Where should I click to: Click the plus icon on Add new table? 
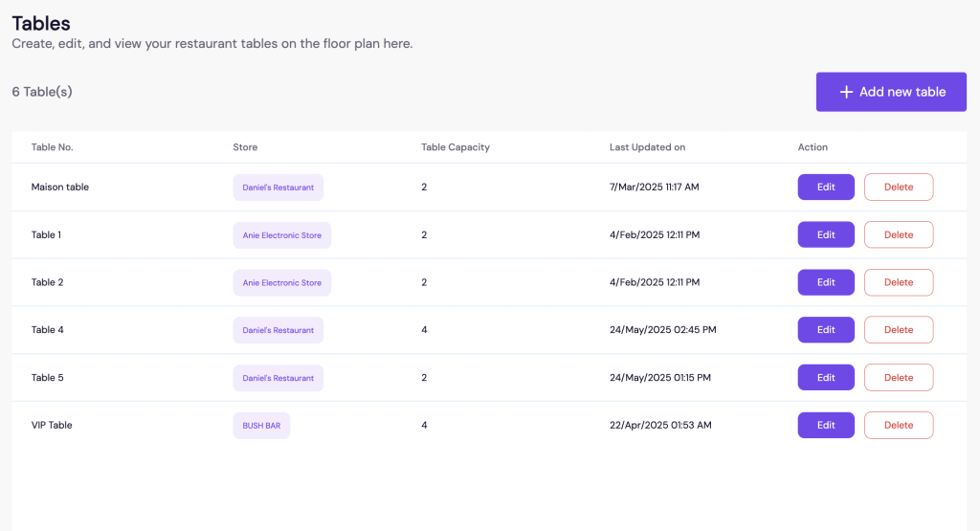pyautogui.click(x=846, y=92)
